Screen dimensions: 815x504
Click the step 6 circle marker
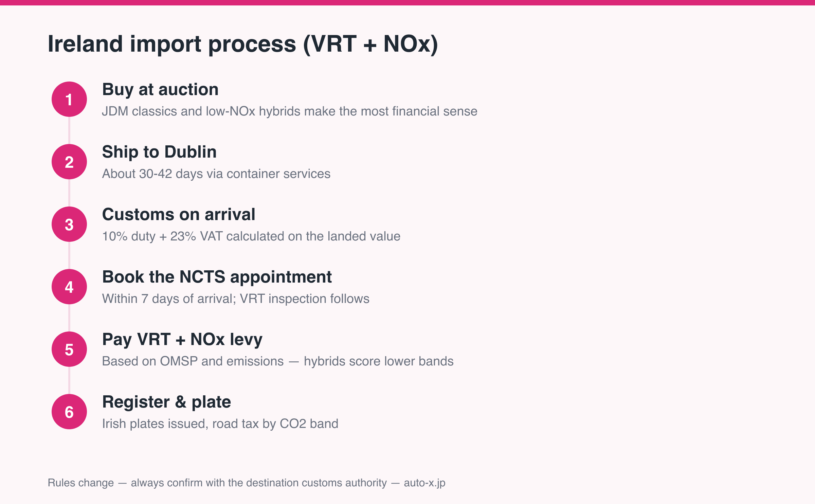pyautogui.click(x=69, y=412)
